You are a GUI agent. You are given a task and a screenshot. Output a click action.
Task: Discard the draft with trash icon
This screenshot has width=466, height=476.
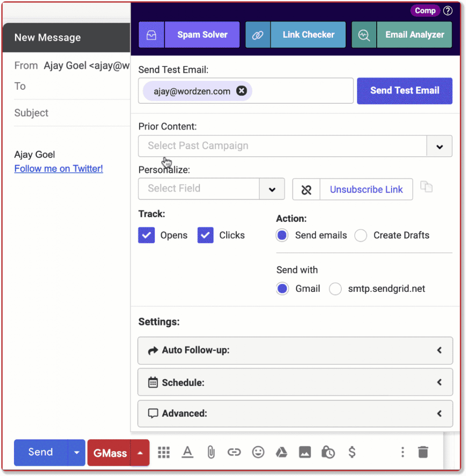pos(423,452)
